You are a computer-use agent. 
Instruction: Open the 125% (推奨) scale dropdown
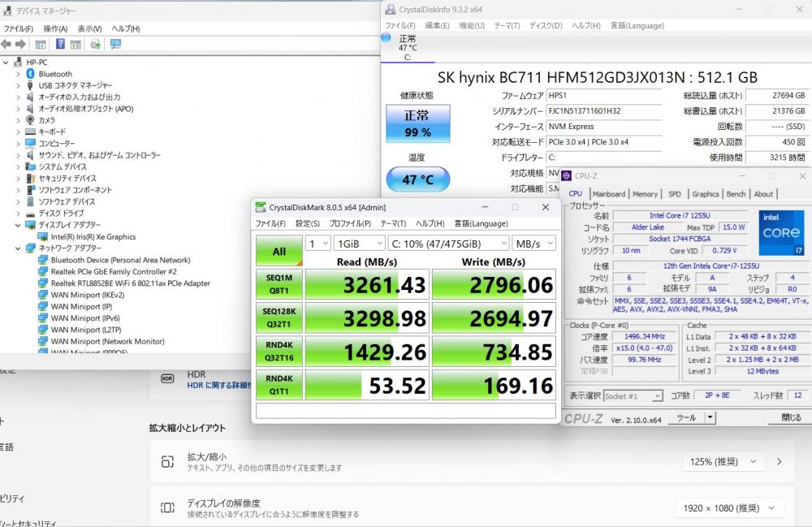[723, 462]
